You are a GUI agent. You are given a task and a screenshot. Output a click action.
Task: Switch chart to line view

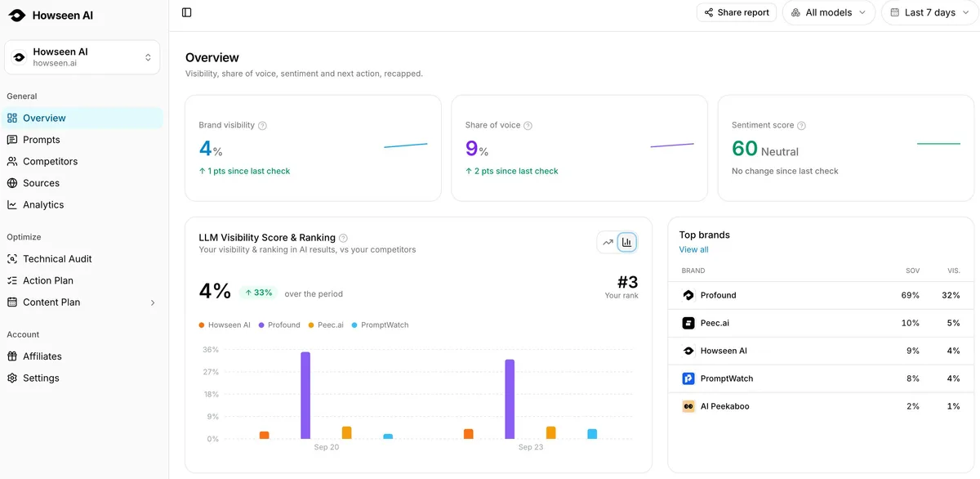tap(608, 242)
